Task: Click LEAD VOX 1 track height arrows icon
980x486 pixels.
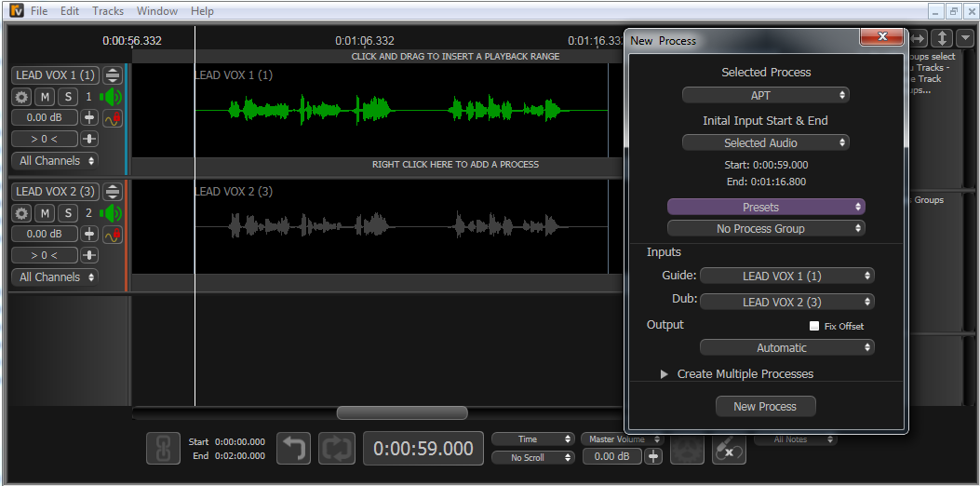Action: 113,75
